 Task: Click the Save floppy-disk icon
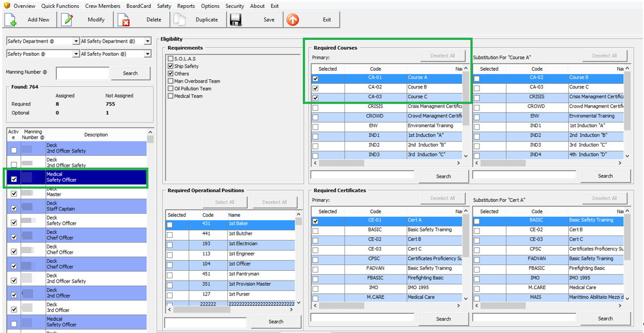pos(235,19)
